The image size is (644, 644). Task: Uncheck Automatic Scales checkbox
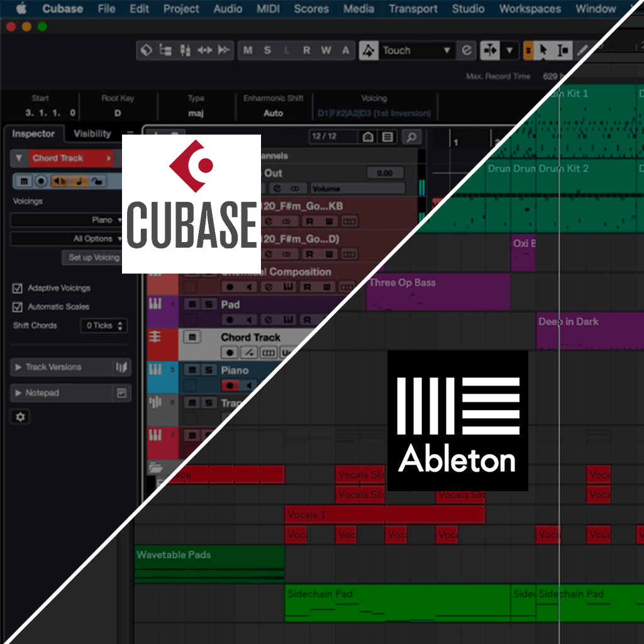(x=17, y=307)
